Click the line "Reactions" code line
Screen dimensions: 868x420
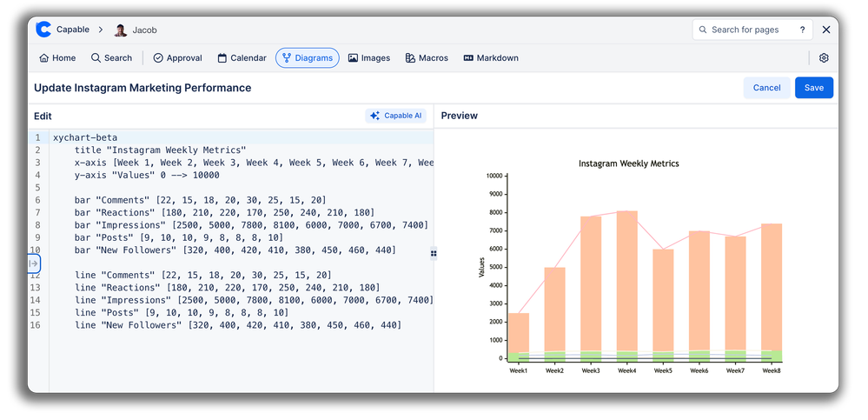[x=228, y=288]
